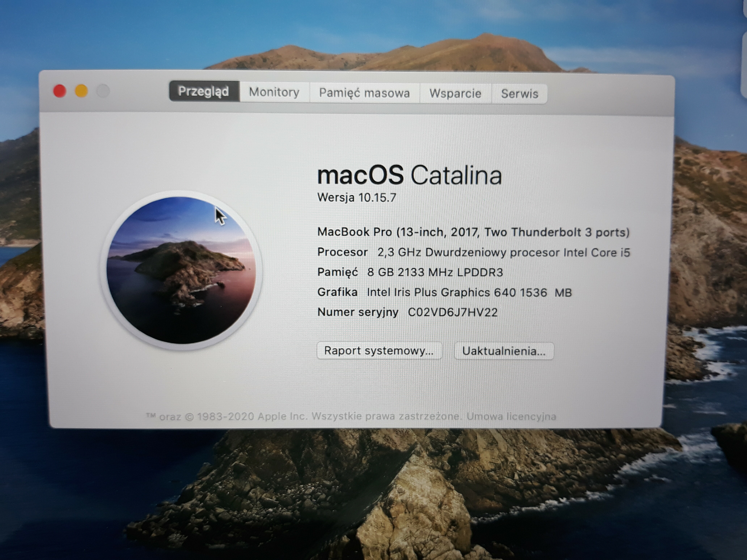Click Wersja 10.15.7 to reveal build
Image resolution: width=747 pixels, height=560 pixels.
pos(357,198)
